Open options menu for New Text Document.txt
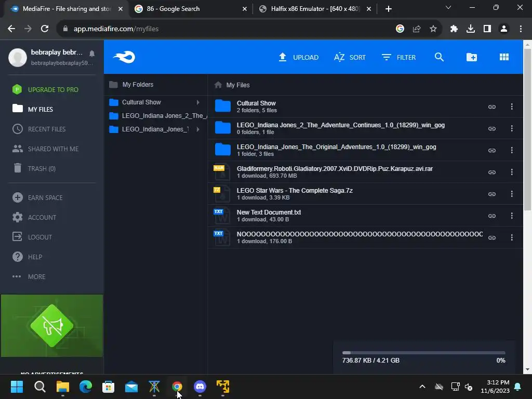 [x=512, y=216]
